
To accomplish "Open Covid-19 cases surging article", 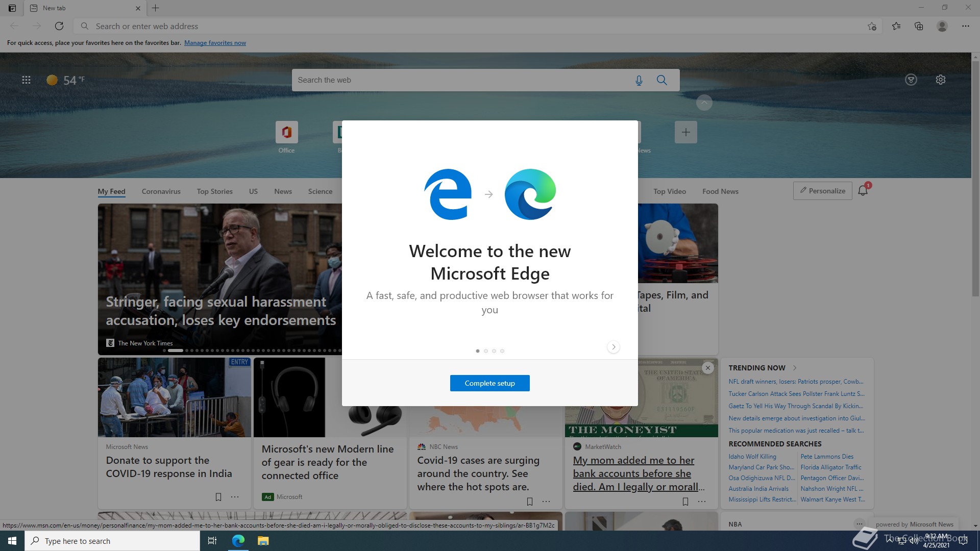I will (478, 473).
